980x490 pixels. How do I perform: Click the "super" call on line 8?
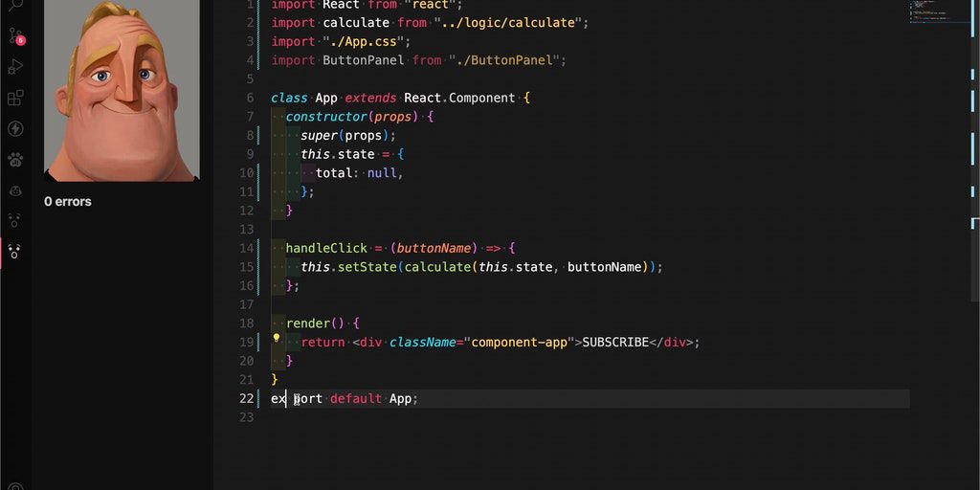click(x=319, y=136)
